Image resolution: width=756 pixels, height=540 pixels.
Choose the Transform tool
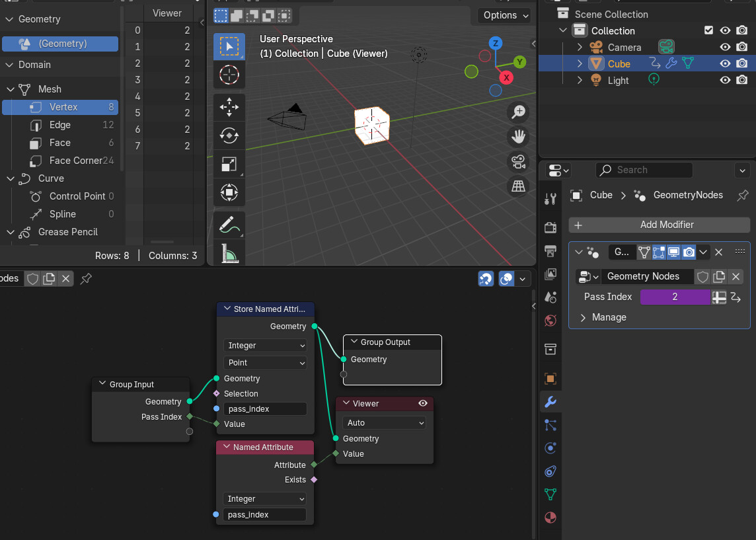[229, 192]
